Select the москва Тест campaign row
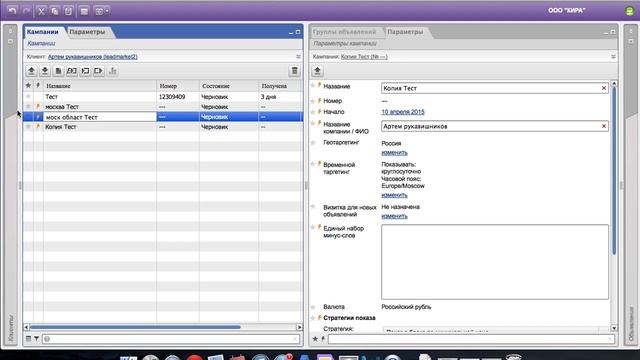640x360 pixels. (163, 107)
